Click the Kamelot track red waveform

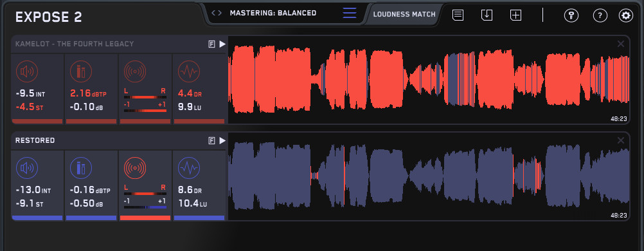(x=429, y=79)
